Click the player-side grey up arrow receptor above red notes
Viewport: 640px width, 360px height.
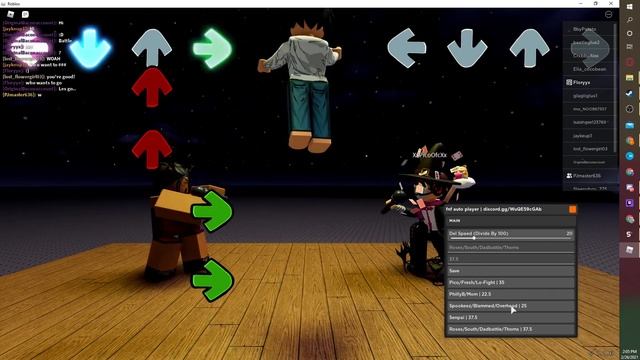pyautogui.click(x=151, y=47)
